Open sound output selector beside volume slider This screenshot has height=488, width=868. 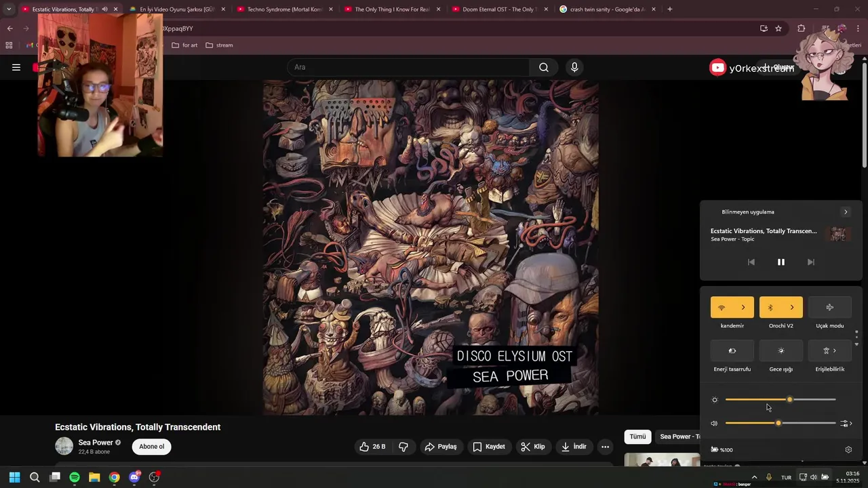[x=846, y=424]
